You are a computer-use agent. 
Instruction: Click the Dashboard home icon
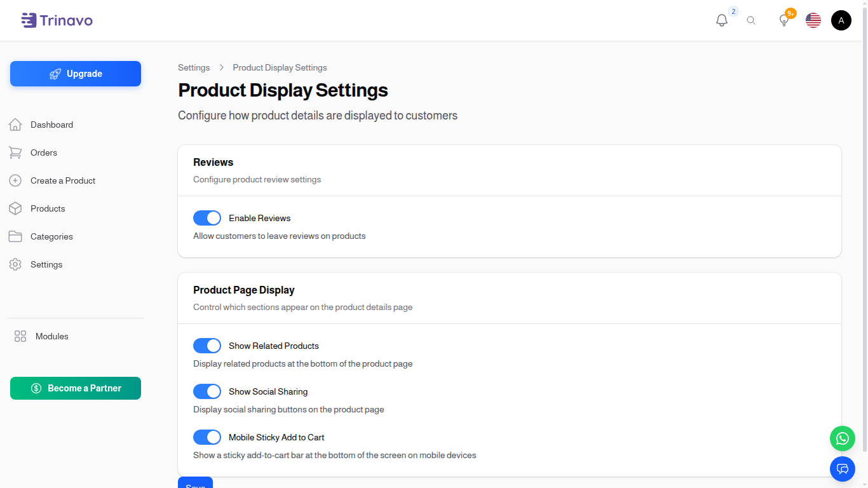click(x=15, y=125)
